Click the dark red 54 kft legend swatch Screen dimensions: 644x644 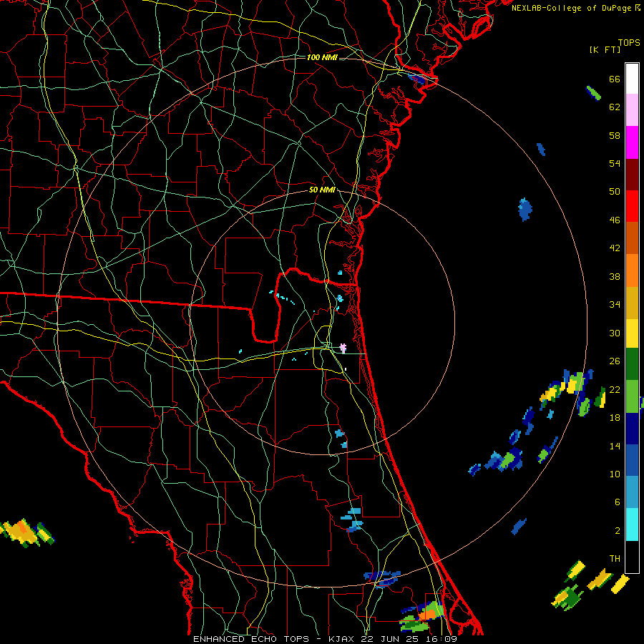[x=632, y=175]
